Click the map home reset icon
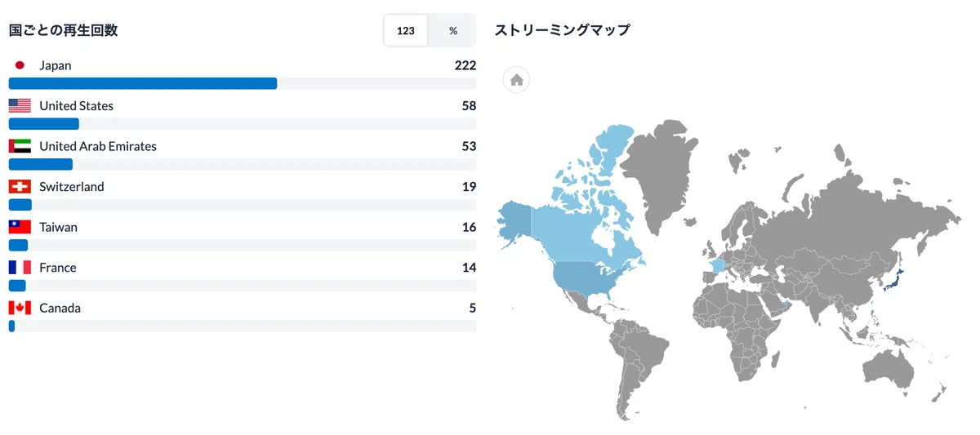This screenshot has height=435, width=980. 516,80
